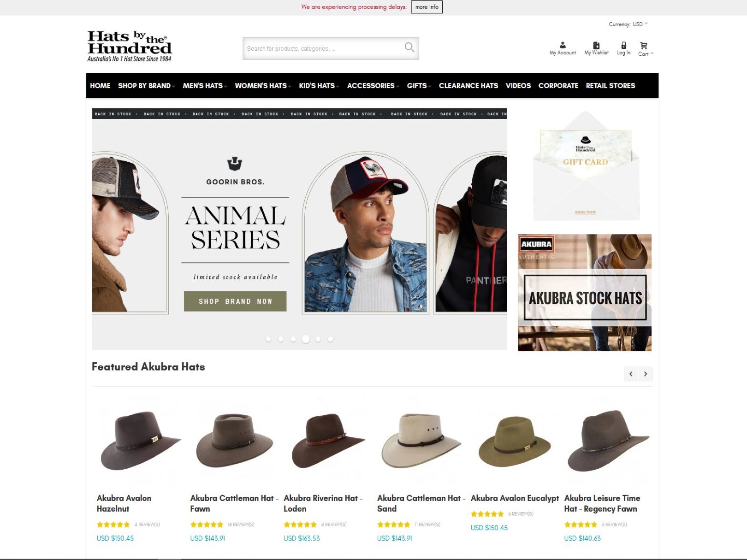Open Retail Stores nav item
Viewport: 747px width, 560px height.
pos(611,86)
